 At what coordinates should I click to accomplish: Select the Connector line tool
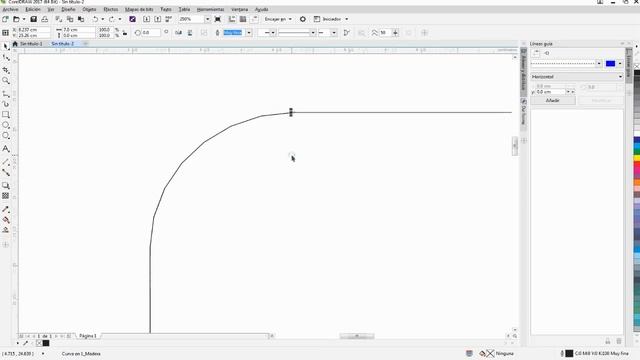(x=6, y=173)
